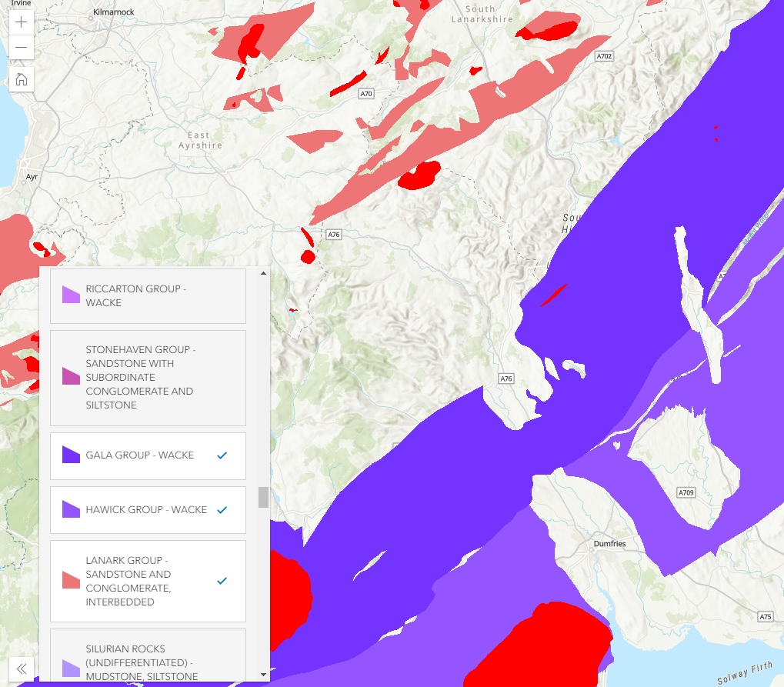Select the Stonehaven Group sandstone legend item
Viewport: 784px width, 687px height.
(148, 378)
